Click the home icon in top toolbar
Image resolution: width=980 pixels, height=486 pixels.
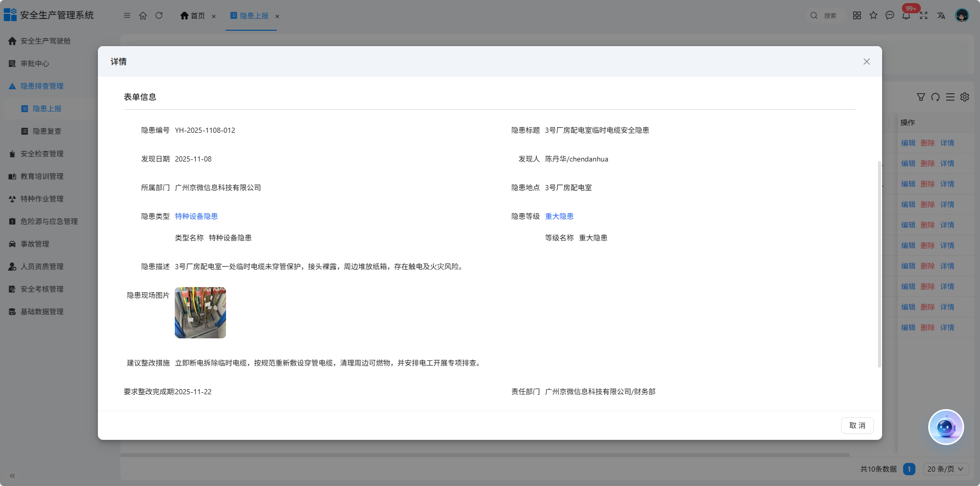click(x=143, y=16)
